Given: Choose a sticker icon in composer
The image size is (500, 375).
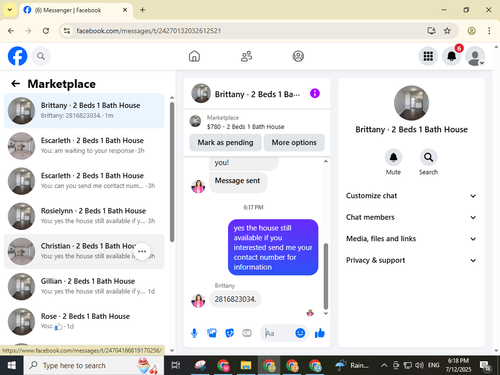Looking at the screenshot, I should (229, 333).
